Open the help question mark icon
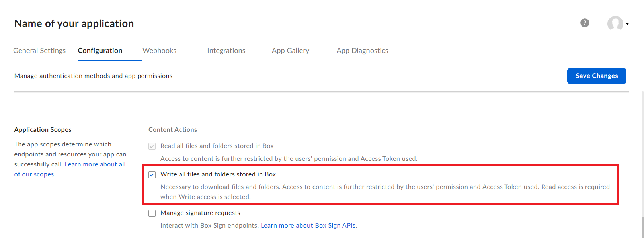Image resolution: width=644 pixels, height=238 pixels. pos(585,23)
